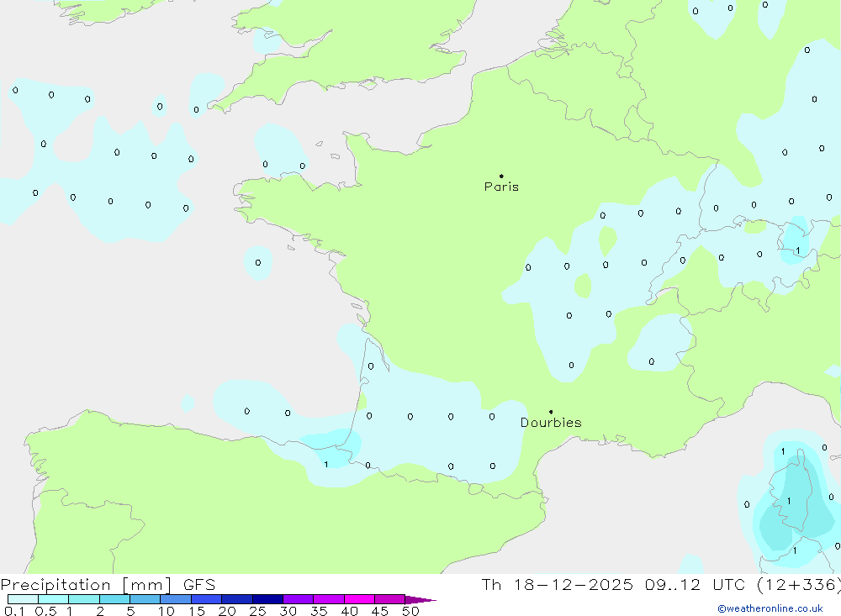Screen dimensions: 841x616
Task: Click the 0.5–1 mm legend swatch
Action: tap(53, 599)
